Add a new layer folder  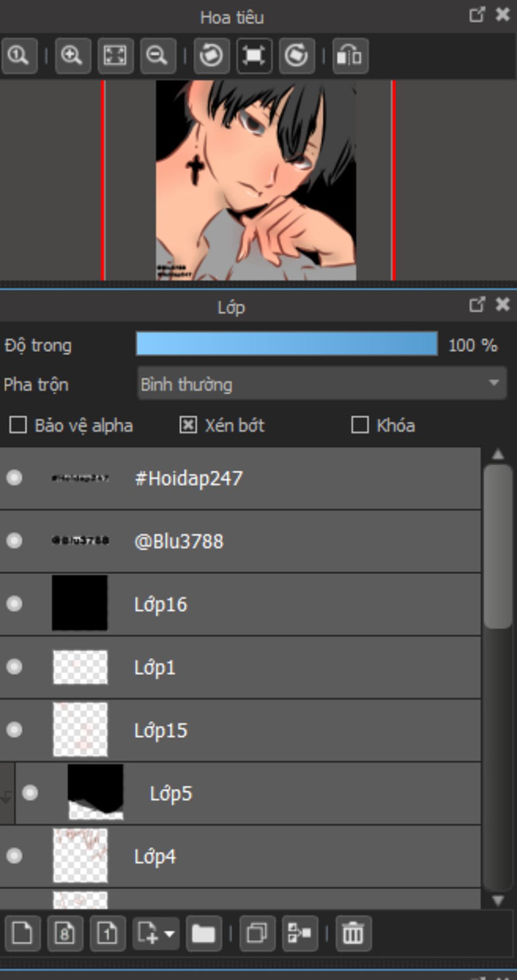point(203,933)
